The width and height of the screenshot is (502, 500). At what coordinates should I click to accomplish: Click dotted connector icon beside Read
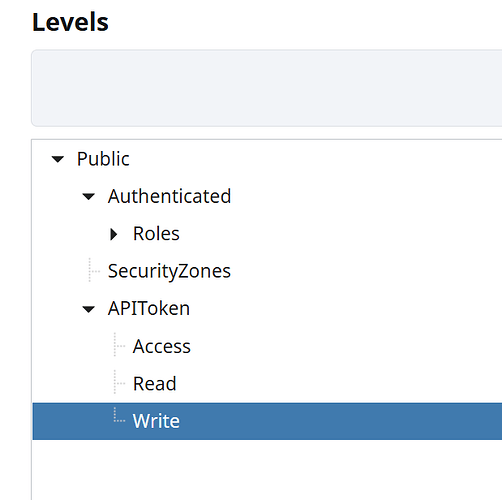pyautogui.click(x=119, y=382)
